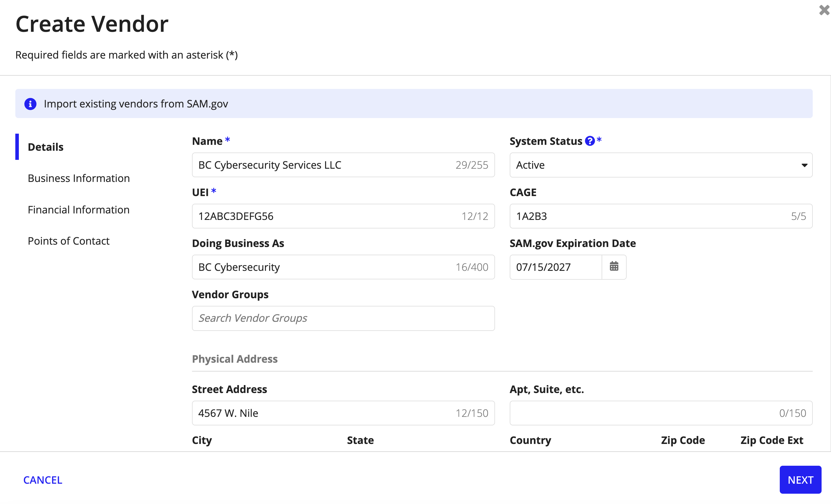Select the Details section tab
Screen dimensions: 831x504
click(46, 147)
